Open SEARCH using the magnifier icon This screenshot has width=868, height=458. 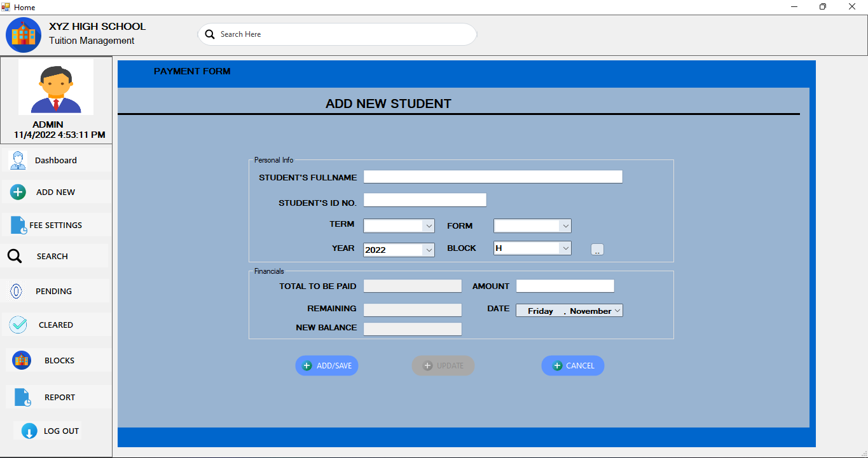click(x=15, y=255)
